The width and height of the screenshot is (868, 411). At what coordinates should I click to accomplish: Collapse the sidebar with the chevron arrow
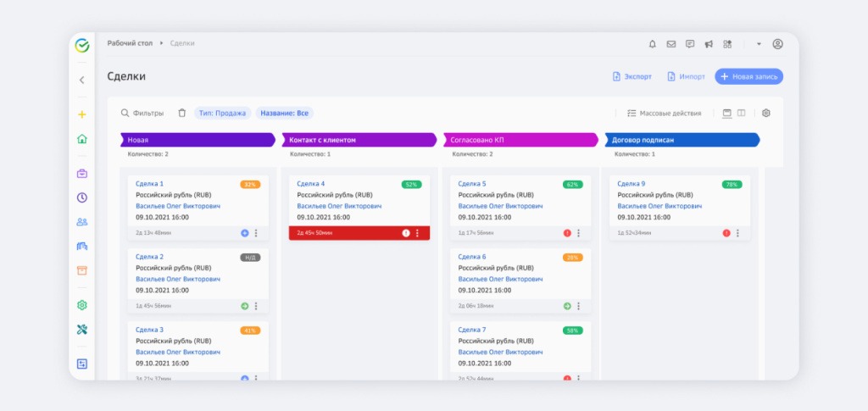pos(82,81)
